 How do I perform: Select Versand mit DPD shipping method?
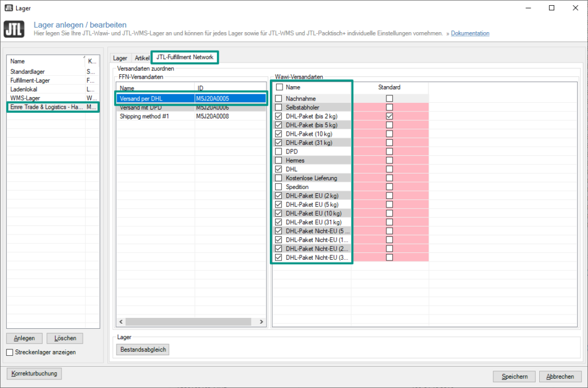coord(142,107)
